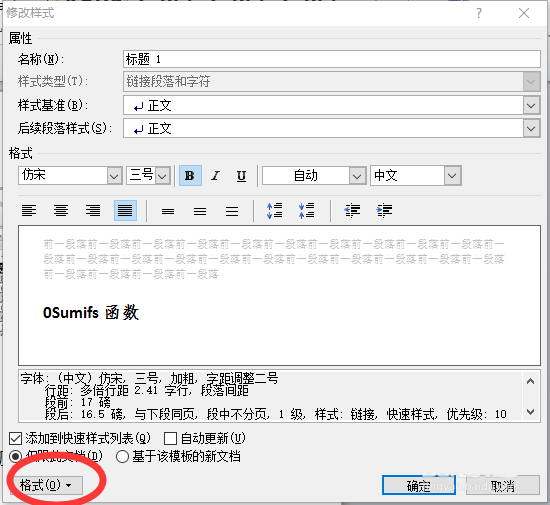Click 取消 to cancel

click(503, 485)
